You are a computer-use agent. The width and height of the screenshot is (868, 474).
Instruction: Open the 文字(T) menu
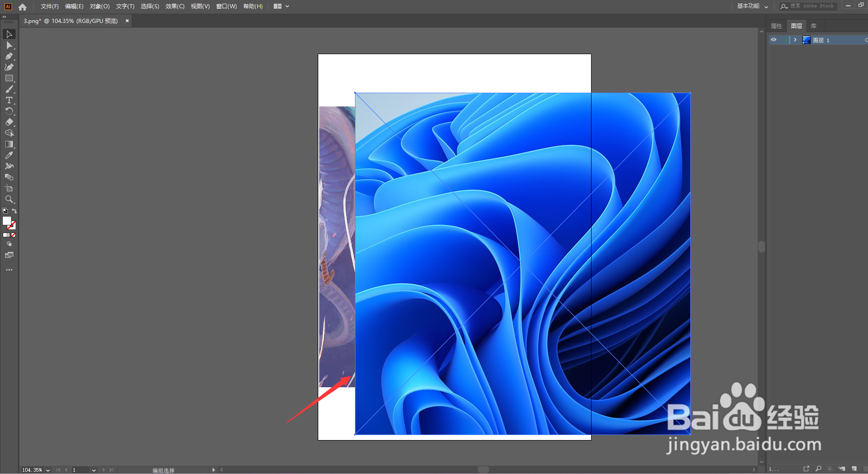point(125,6)
